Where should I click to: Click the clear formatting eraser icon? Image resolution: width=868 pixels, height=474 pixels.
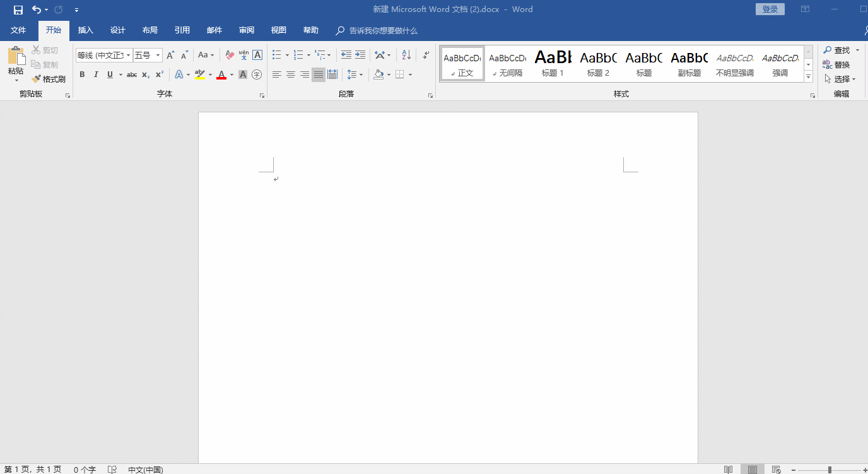(230, 56)
